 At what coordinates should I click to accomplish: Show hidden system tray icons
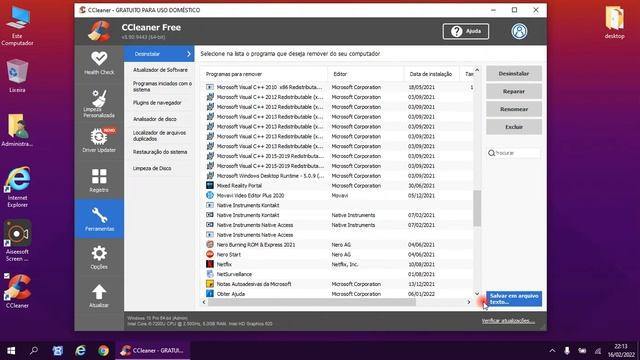[552, 351]
